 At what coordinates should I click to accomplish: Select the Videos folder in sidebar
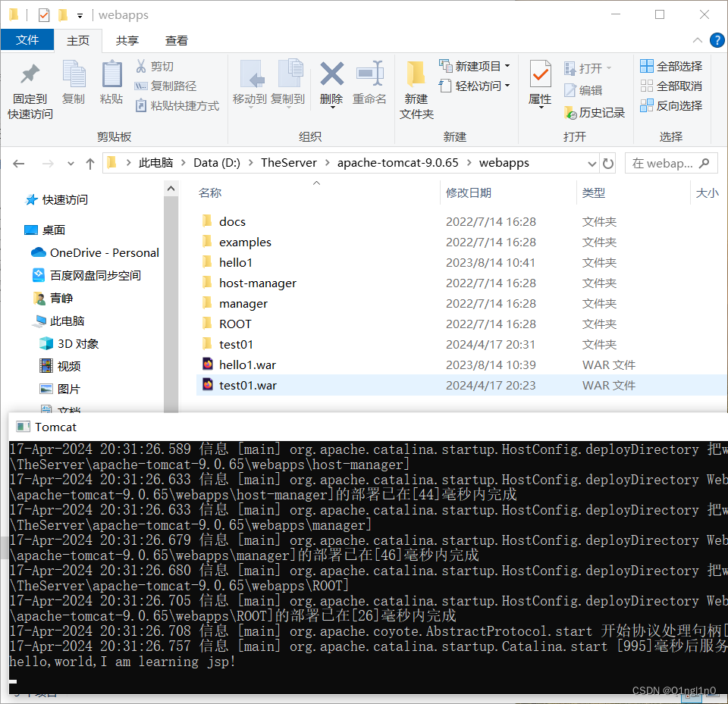pos(61,366)
